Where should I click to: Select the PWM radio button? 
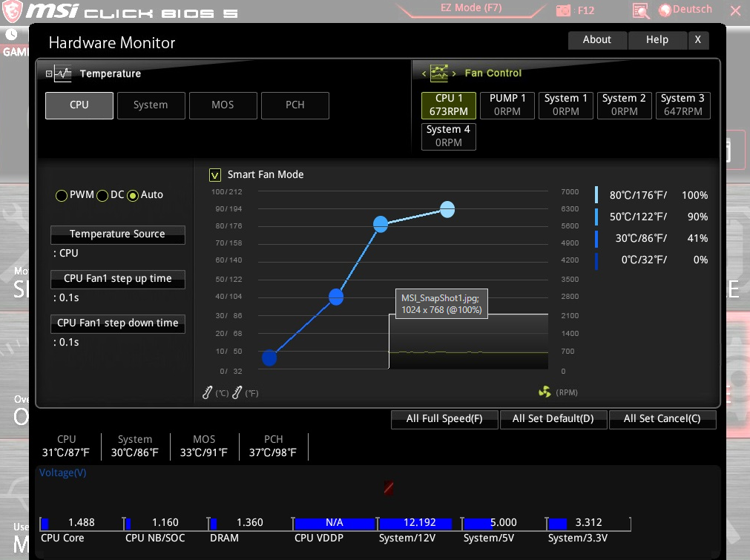(x=62, y=196)
